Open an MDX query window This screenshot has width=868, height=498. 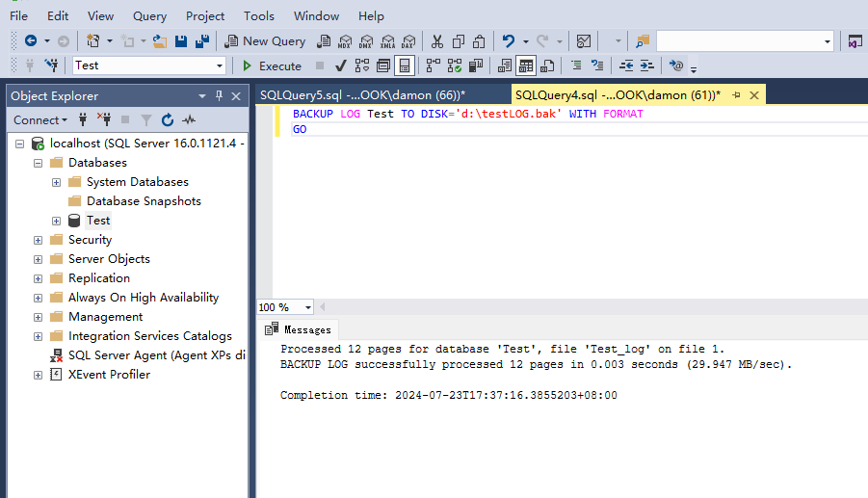[x=345, y=41]
